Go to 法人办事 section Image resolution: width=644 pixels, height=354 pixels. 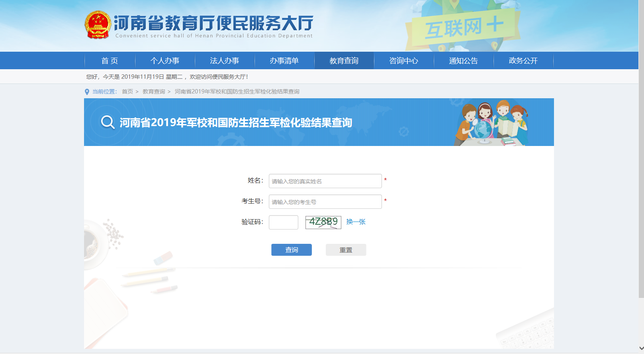pyautogui.click(x=225, y=61)
